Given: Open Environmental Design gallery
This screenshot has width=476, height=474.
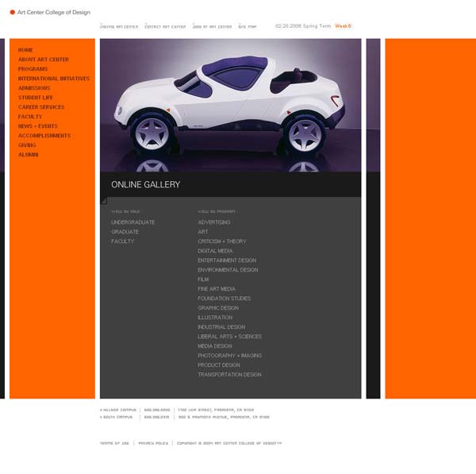Looking at the screenshot, I should click(x=228, y=270).
